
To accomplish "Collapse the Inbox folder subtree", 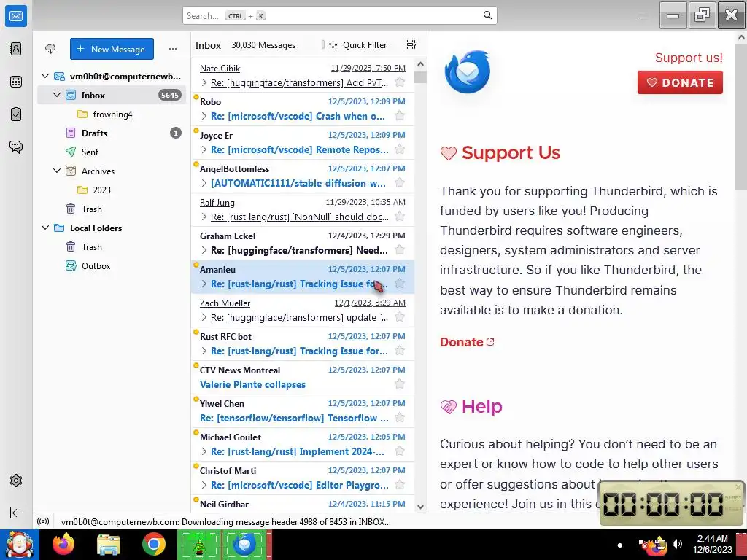I will tap(57, 95).
